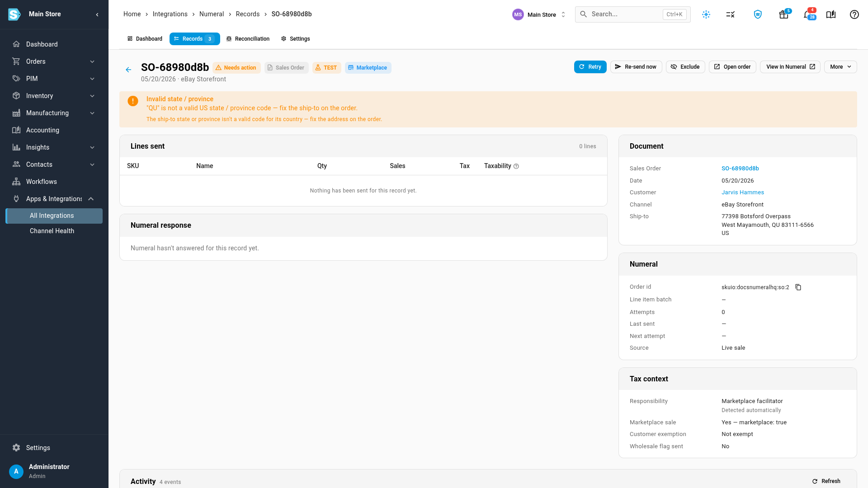868x488 pixels.
Task: Select Channel Health in sidebar
Action: click(54, 231)
